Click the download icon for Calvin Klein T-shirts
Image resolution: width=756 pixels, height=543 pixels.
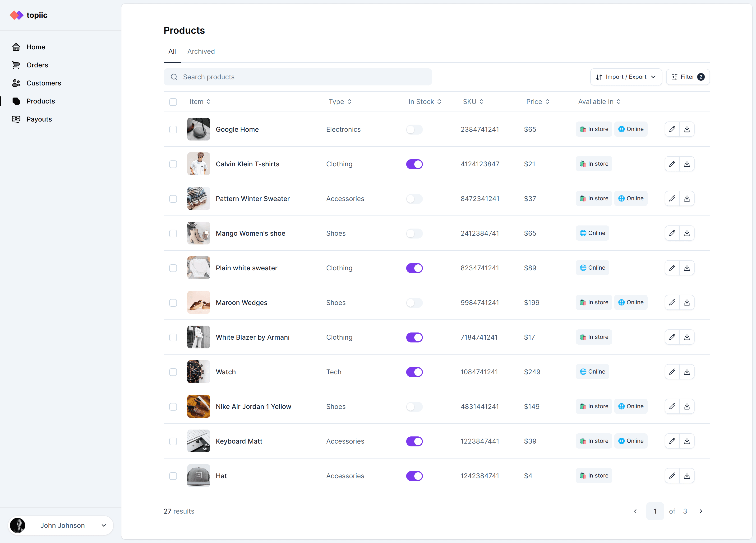click(x=687, y=164)
